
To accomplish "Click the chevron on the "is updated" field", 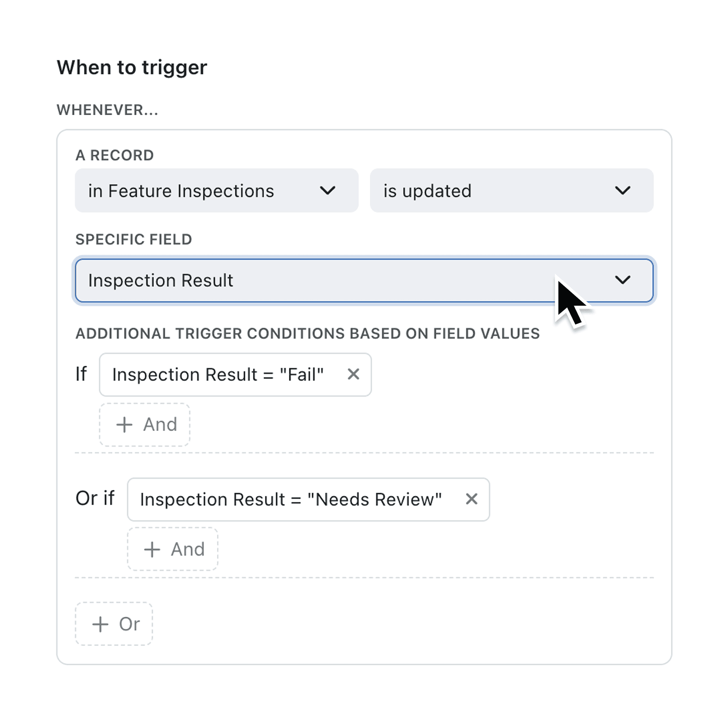I will [623, 191].
